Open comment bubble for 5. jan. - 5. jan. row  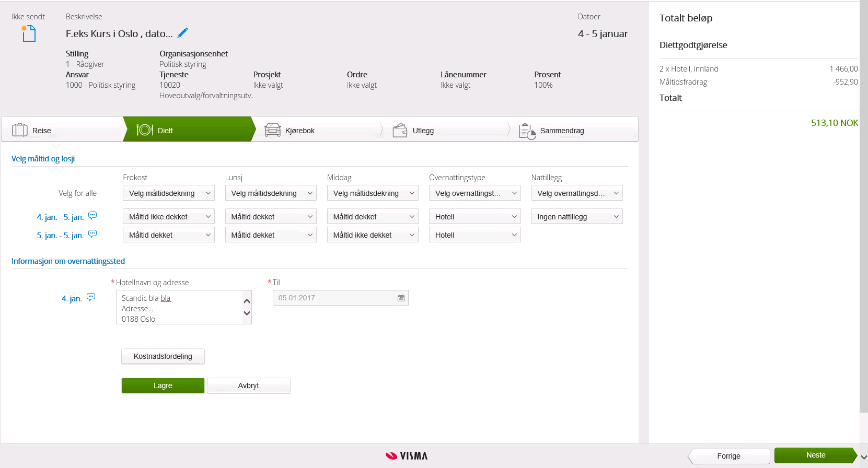pos(92,234)
